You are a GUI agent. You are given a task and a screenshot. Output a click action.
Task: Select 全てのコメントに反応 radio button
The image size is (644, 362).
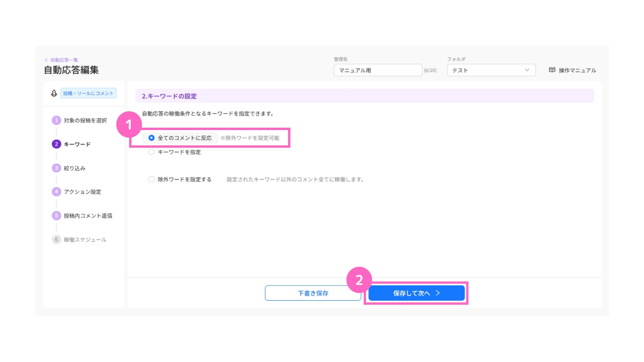(x=151, y=138)
